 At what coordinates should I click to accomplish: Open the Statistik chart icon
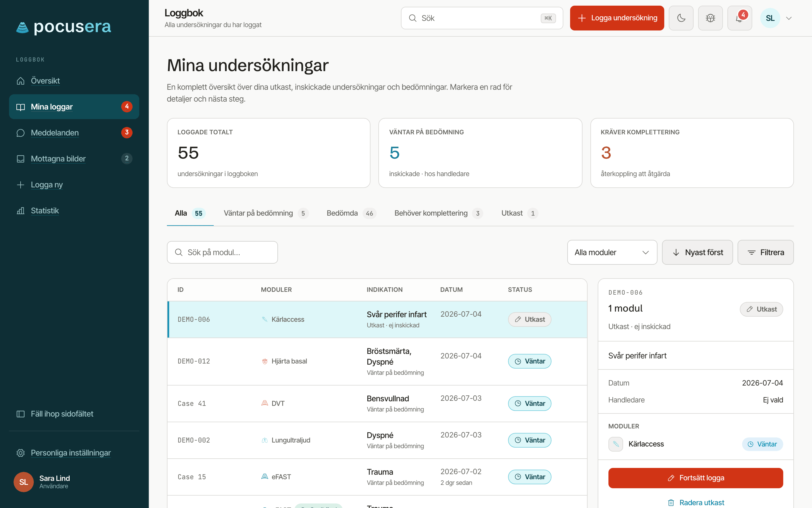(21, 211)
